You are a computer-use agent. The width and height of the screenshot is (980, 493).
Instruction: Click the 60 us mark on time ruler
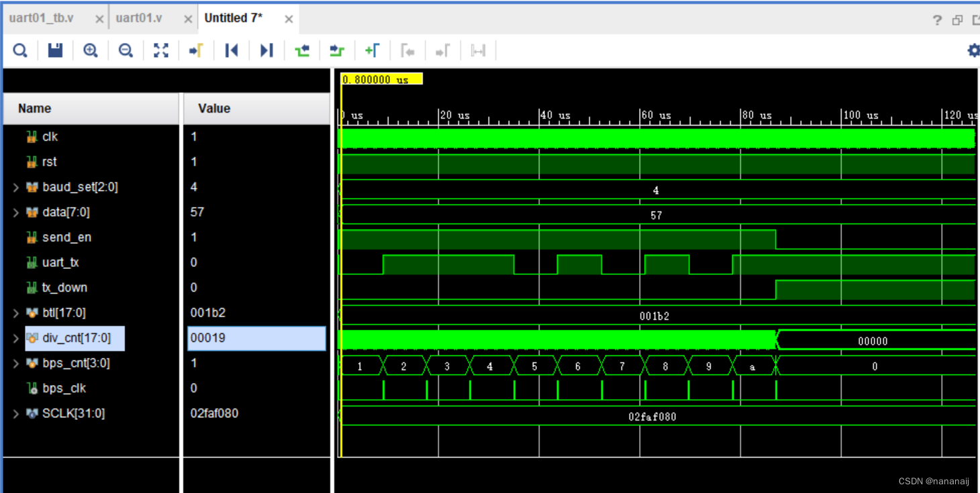[x=656, y=115]
